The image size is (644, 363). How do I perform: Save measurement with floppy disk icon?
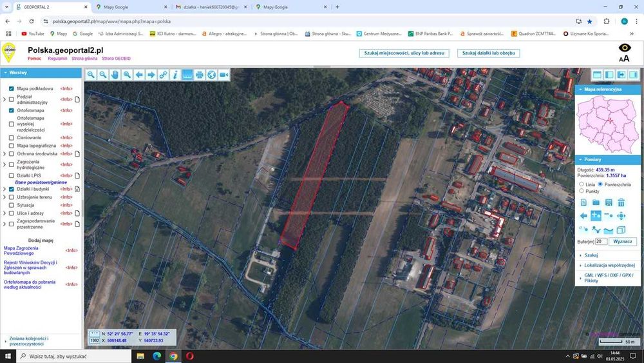click(x=609, y=202)
